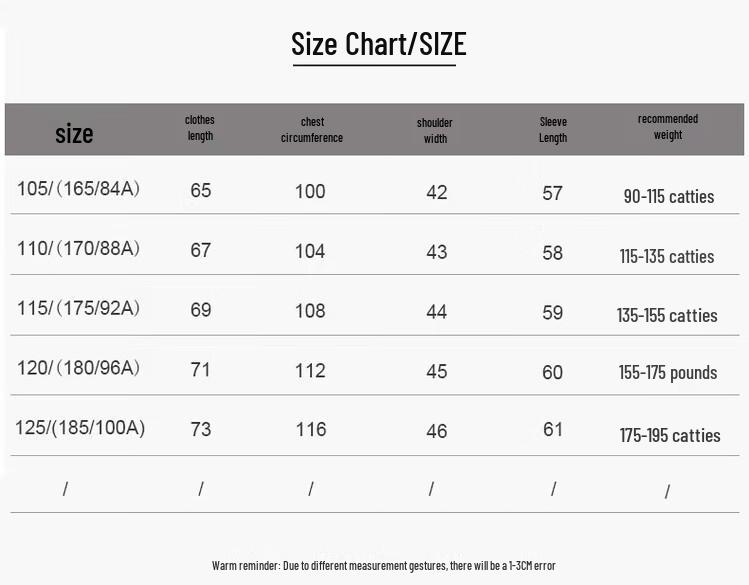Click the 'chest circumference' column header
This screenshot has width=749, height=585.
[312, 130]
